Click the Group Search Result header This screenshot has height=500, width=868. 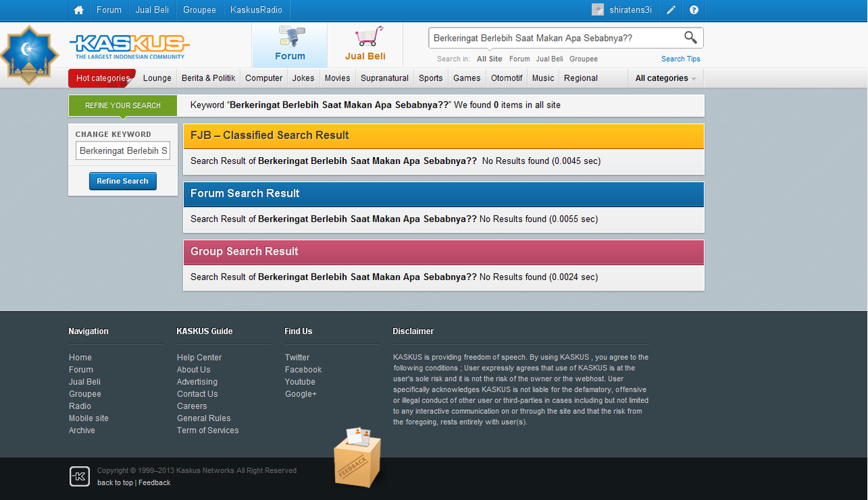click(x=443, y=252)
